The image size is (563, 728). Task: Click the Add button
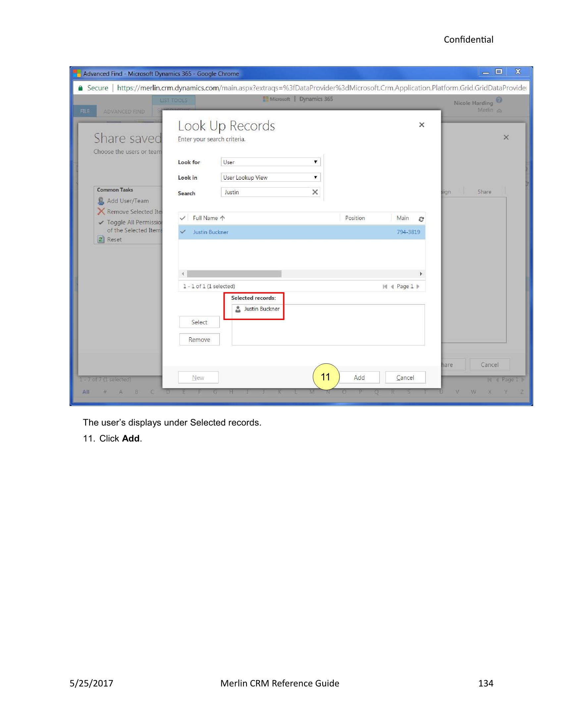[x=359, y=377]
